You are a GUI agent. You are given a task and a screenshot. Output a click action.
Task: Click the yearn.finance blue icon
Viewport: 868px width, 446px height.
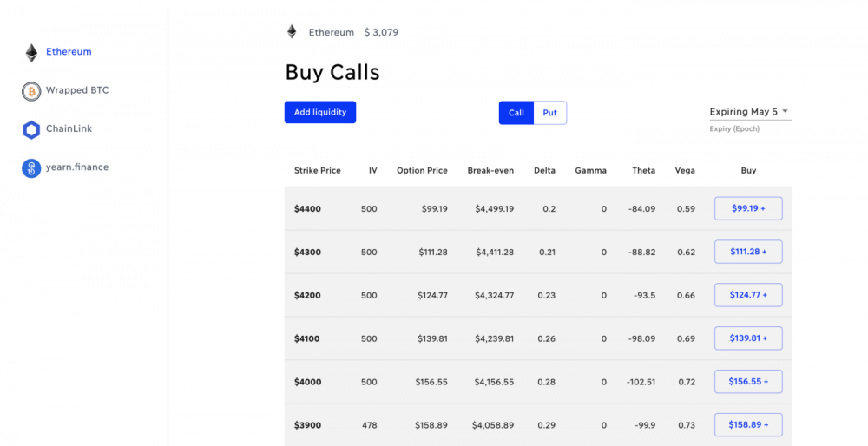click(31, 168)
